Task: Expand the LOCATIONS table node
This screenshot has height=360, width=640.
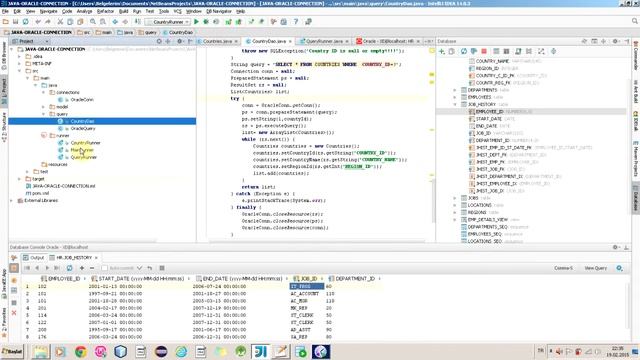Action: coord(455,205)
